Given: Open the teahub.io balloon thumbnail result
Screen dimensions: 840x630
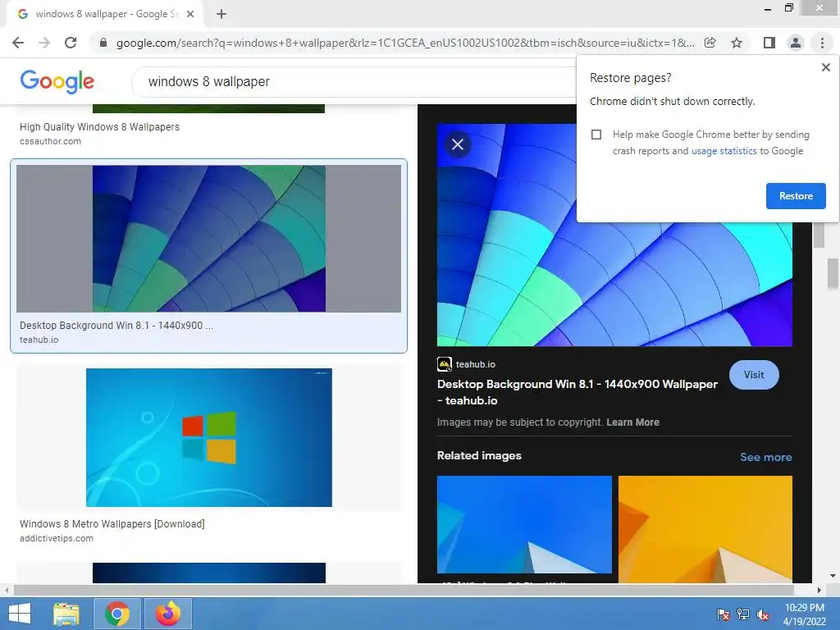Looking at the screenshot, I should point(209,239).
